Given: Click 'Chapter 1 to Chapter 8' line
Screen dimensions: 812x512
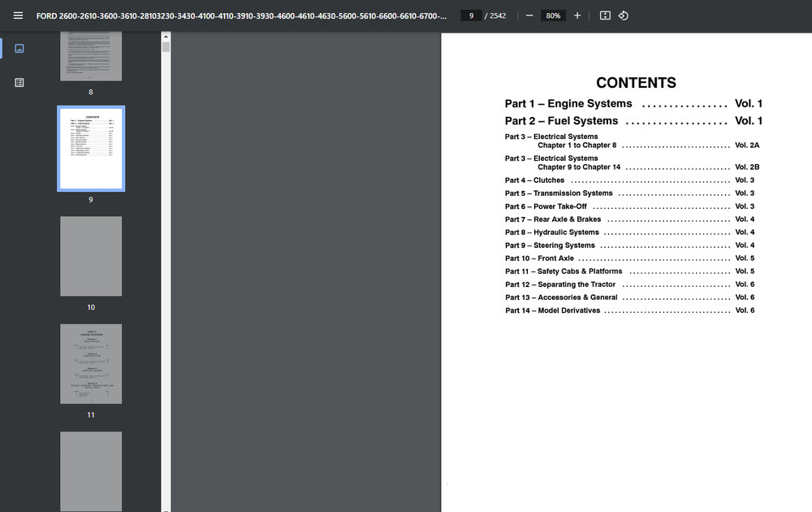Looking at the screenshot, I should (x=577, y=145).
